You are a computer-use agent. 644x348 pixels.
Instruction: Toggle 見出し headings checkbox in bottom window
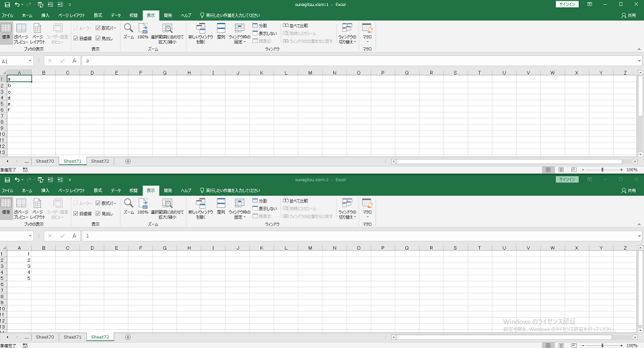click(98, 213)
